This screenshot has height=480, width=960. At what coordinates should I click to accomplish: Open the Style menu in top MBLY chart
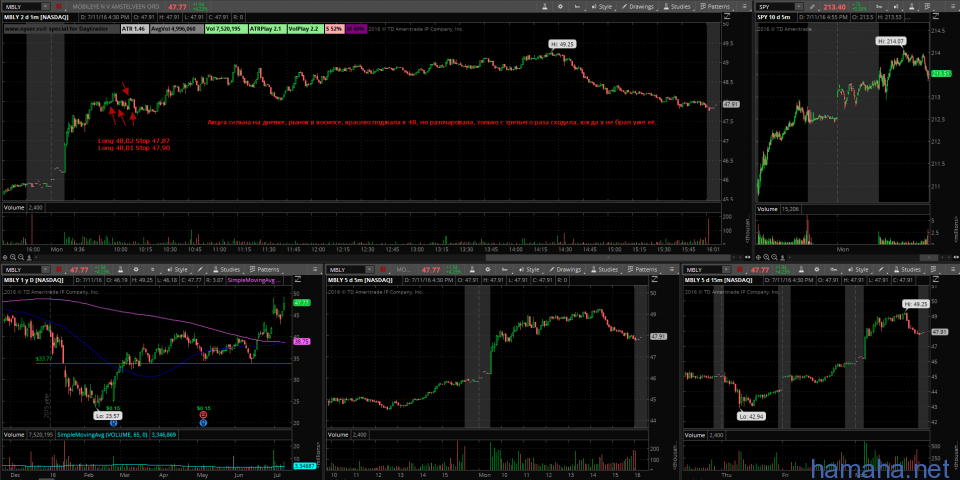pos(602,7)
